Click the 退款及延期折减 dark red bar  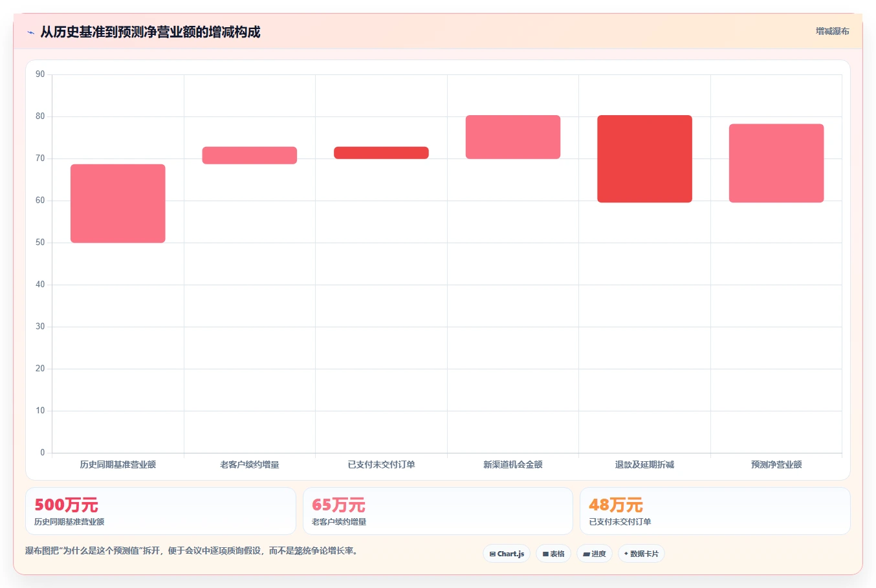pyautogui.click(x=644, y=159)
